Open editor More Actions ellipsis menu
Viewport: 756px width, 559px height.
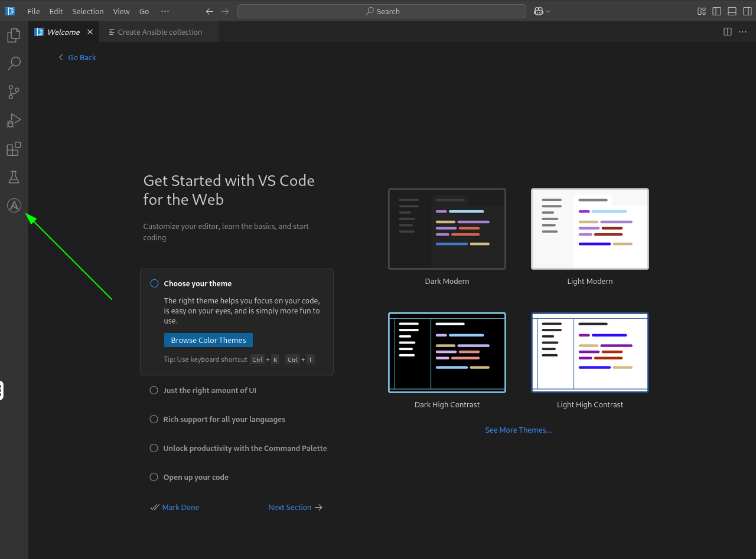[743, 32]
